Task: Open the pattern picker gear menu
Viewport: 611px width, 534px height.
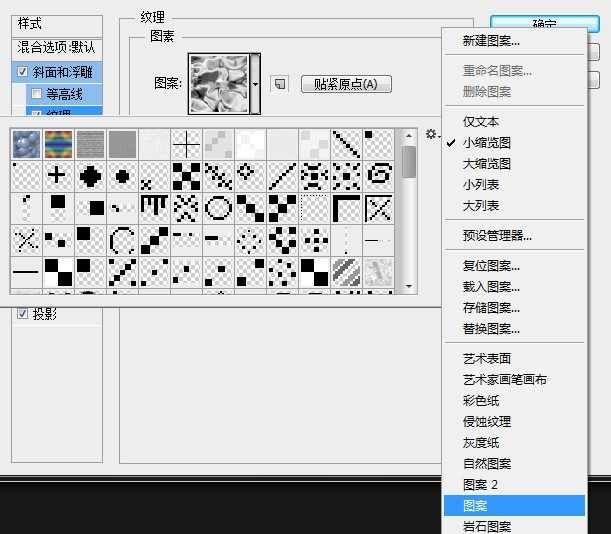Action: pyautogui.click(x=433, y=134)
